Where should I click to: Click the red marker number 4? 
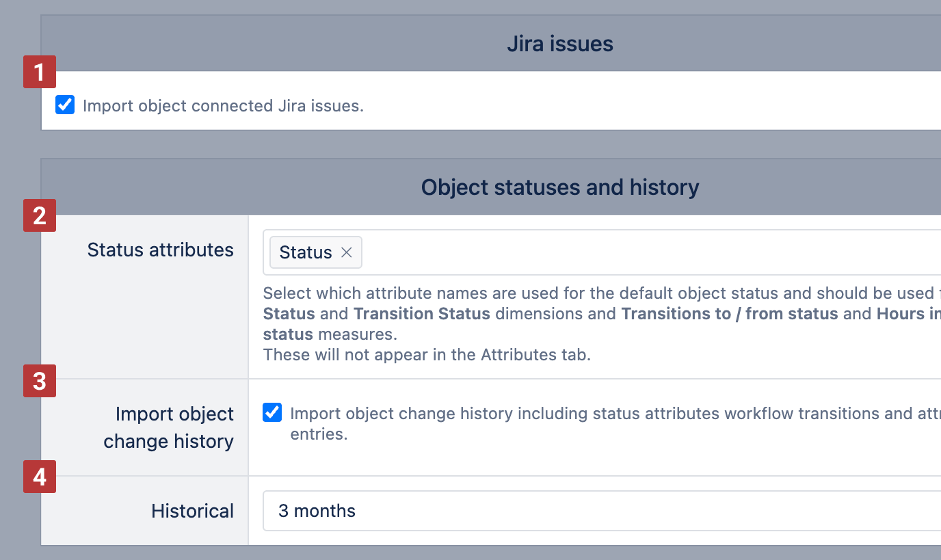[x=40, y=477]
